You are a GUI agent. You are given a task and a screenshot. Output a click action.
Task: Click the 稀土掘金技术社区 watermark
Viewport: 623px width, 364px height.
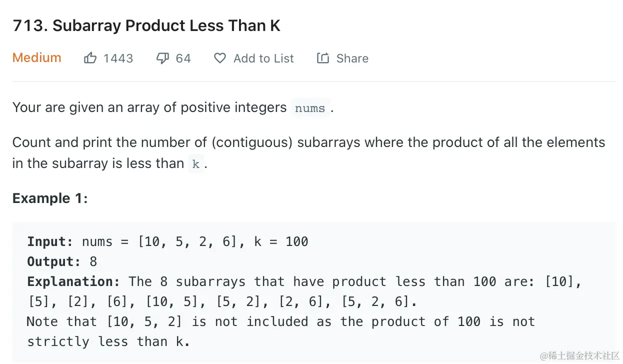click(x=580, y=355)
